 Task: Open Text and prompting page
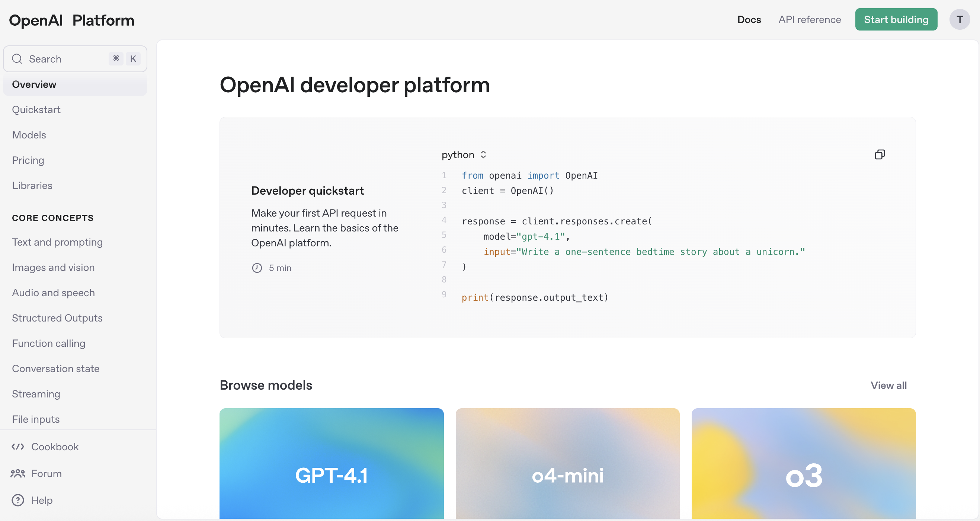click(57, 242)
